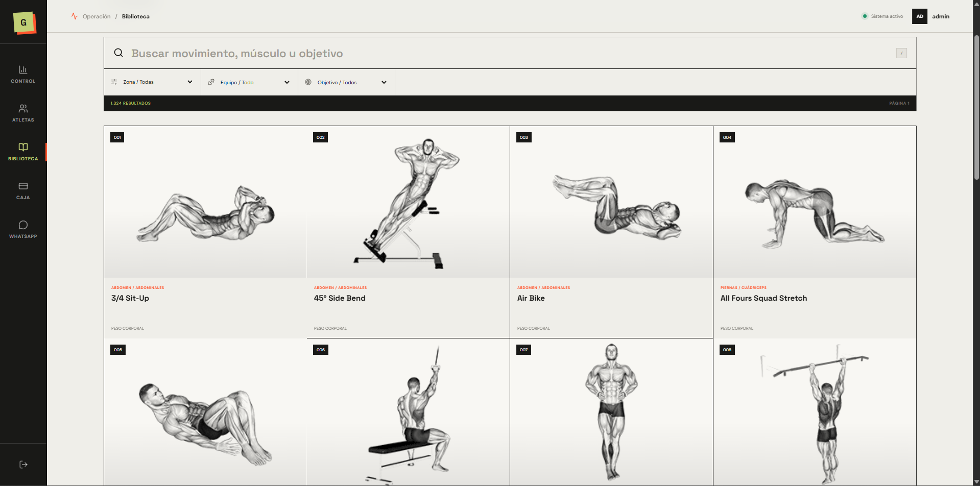980x486 pixels.
Task: Click Peso Corporal label under Air Bike
Action: point(534,328)
